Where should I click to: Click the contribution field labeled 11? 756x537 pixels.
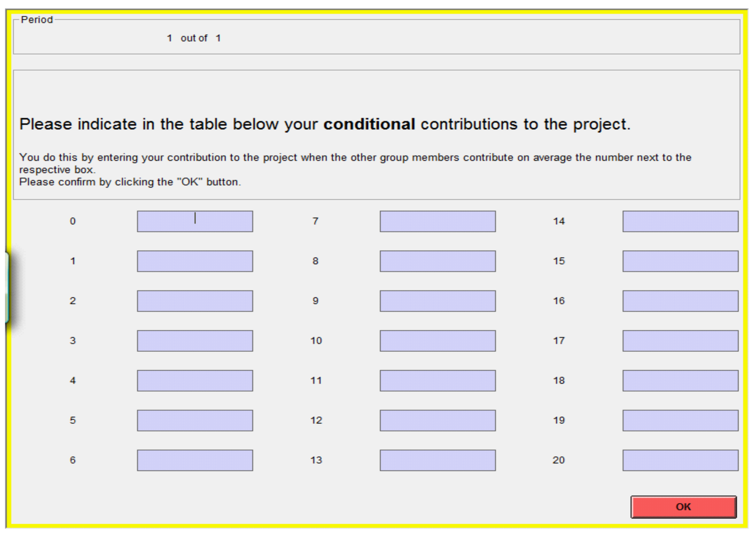[437, 381]
